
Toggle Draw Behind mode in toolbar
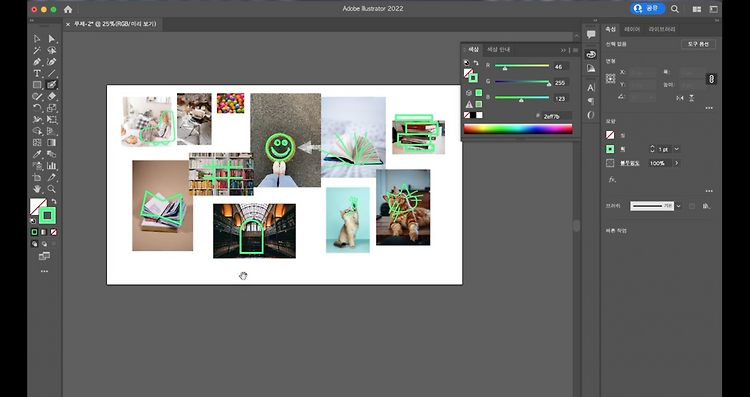[44, 244]
